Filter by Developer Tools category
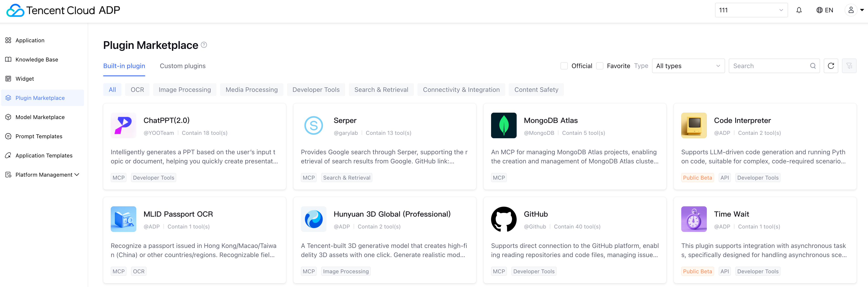 click(x=316, y=90)
